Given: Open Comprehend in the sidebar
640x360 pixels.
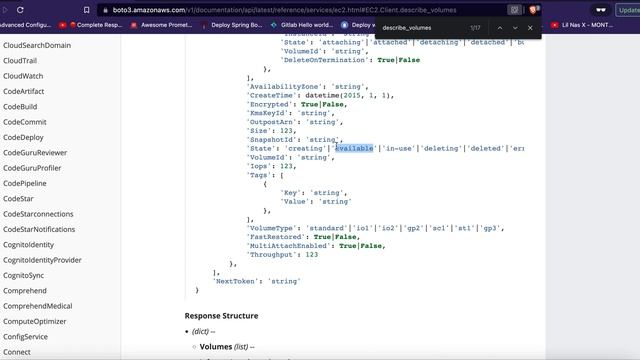Looking at the screenshot, I should point(24,291).
